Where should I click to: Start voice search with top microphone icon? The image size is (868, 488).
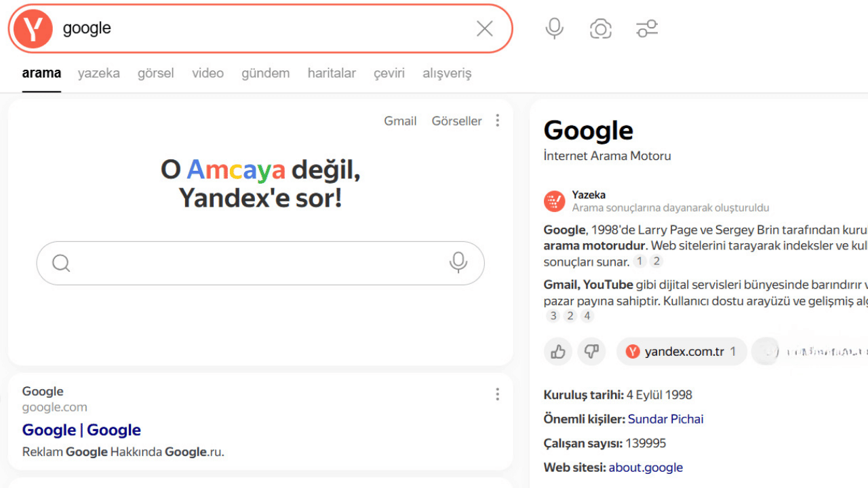(x=554, y=28)
